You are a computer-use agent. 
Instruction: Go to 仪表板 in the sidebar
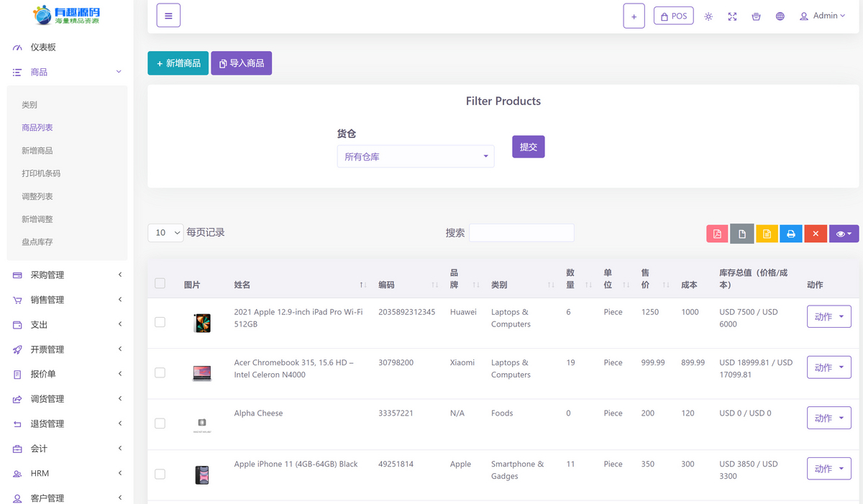[x=43, y=47]
